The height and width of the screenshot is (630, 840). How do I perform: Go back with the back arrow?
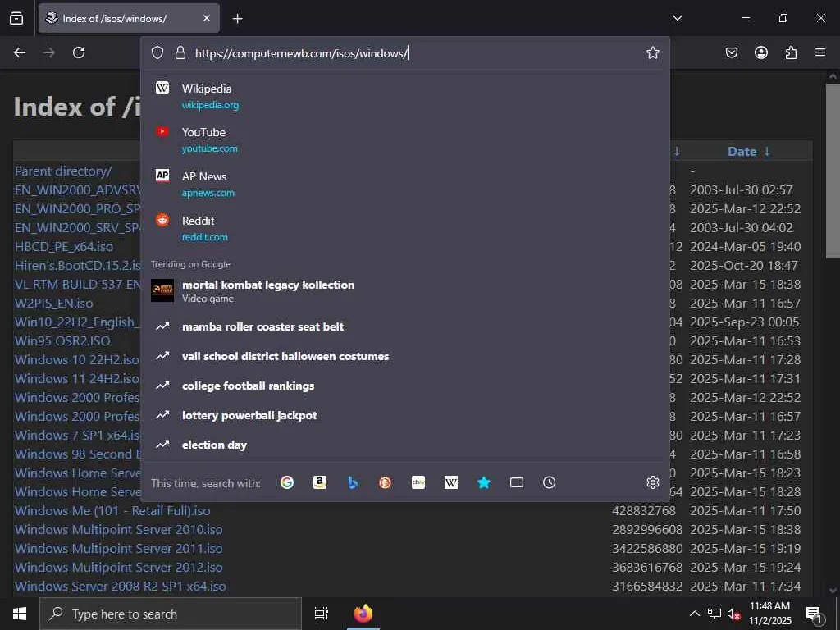pos(20,52)
